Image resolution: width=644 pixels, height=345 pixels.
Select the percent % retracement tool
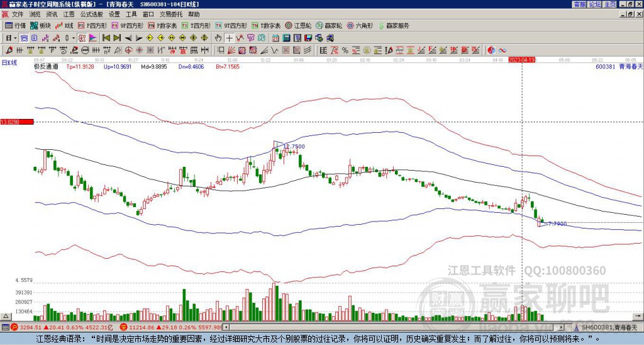tap(345, 50)
